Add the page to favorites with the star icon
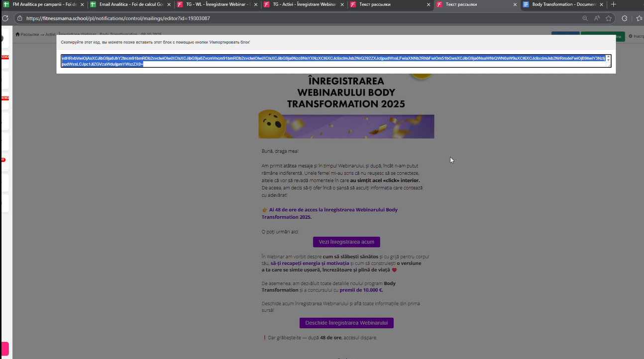The image size is (644, 359). point(609,18)
